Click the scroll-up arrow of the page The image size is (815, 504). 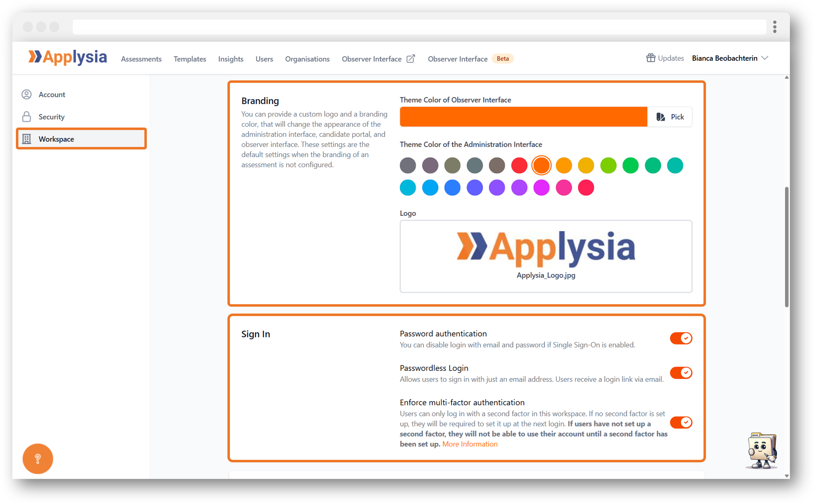click(x=787, y=77)
